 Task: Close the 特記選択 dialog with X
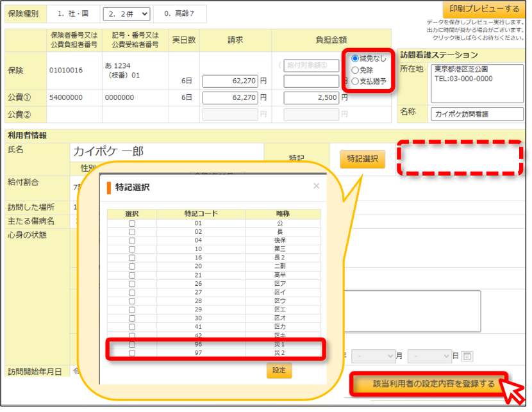(316, 186)
